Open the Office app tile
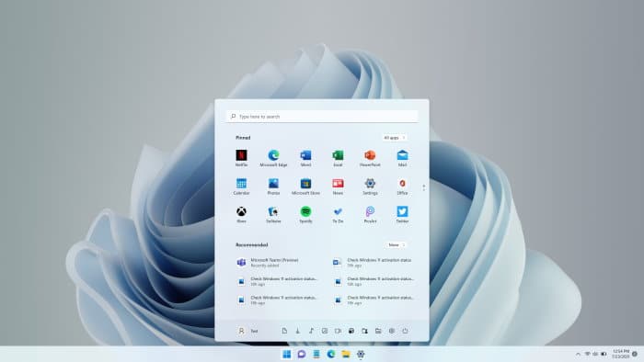Viewport: 644px width, 362px height. (402, 187)
